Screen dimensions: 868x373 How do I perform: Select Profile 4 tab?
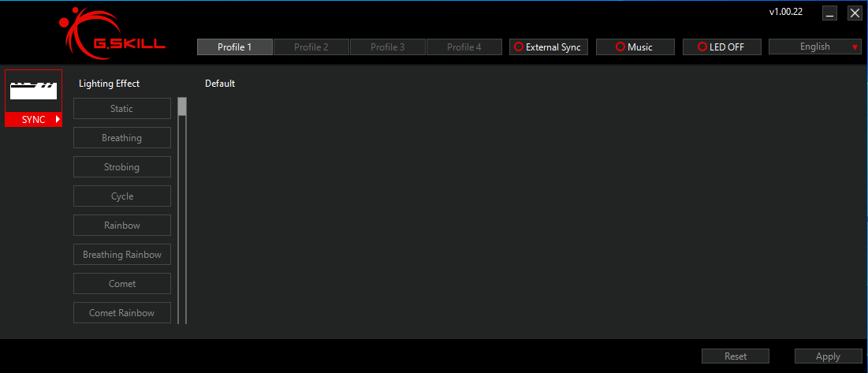pos(464,47)
